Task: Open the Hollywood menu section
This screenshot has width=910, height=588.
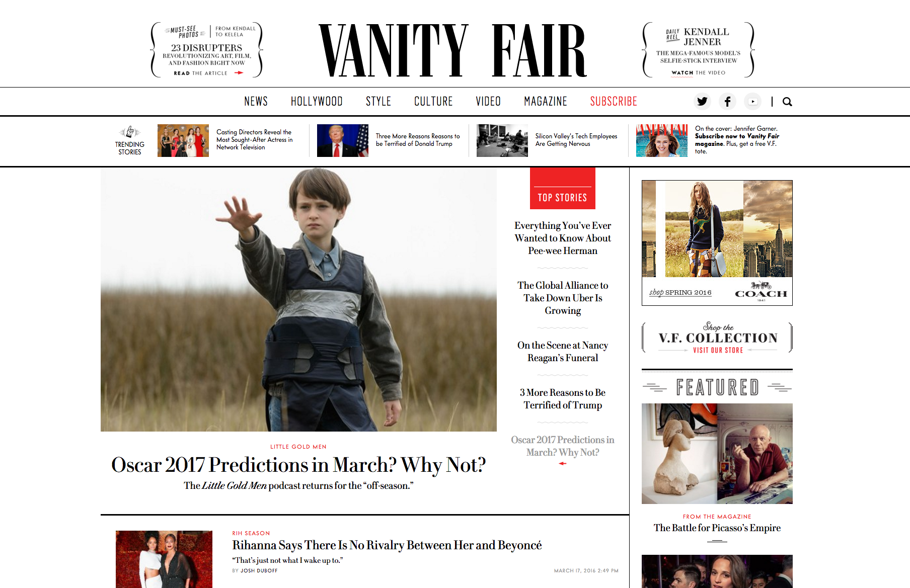Action: coord(317,102)
